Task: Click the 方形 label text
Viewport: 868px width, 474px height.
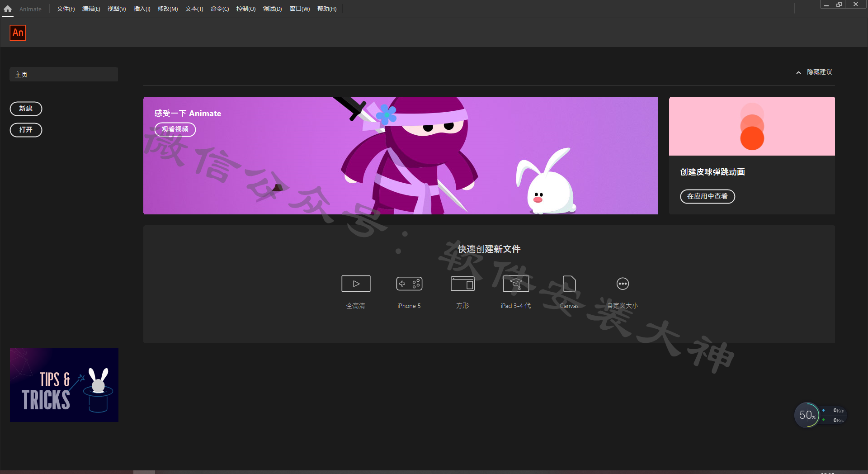Action: 462,306
